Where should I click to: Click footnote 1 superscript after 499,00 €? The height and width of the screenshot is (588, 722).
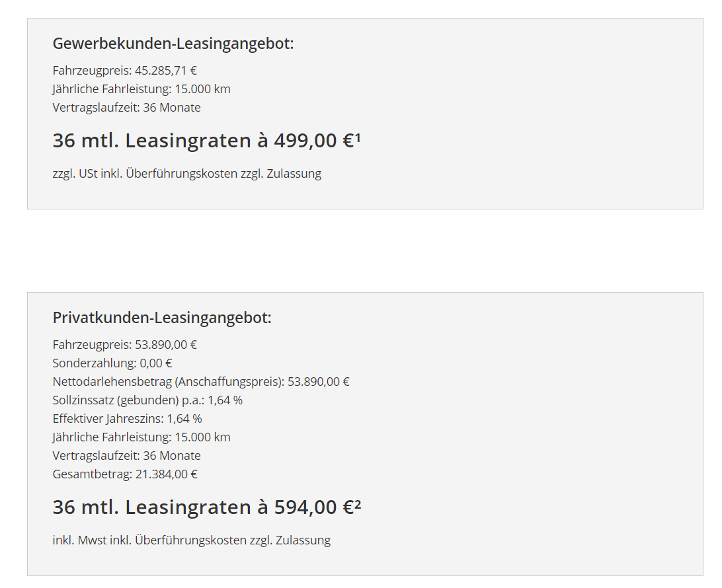pos(358,138)
